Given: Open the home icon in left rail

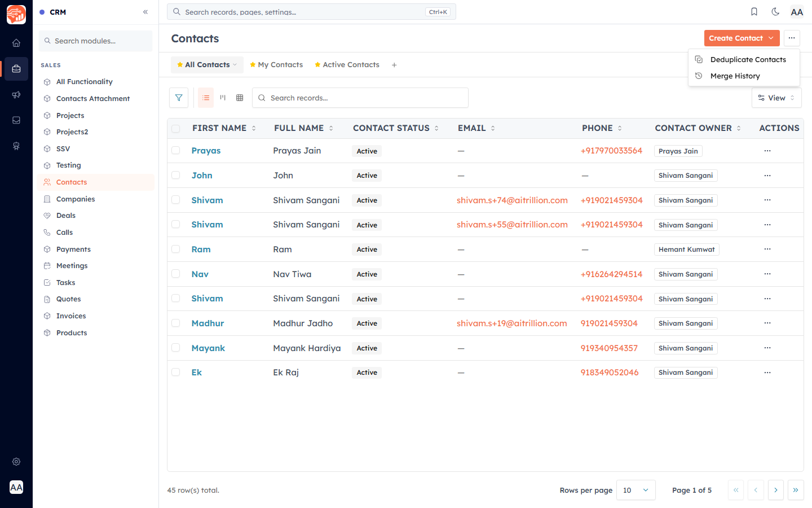Looking at the screenshot, I should pyautogui.click(x=16, y=43).
